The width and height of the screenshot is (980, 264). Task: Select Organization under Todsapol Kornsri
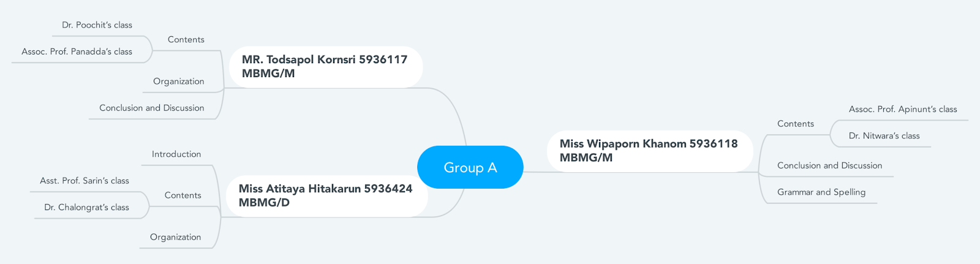(x=179, y=81)
